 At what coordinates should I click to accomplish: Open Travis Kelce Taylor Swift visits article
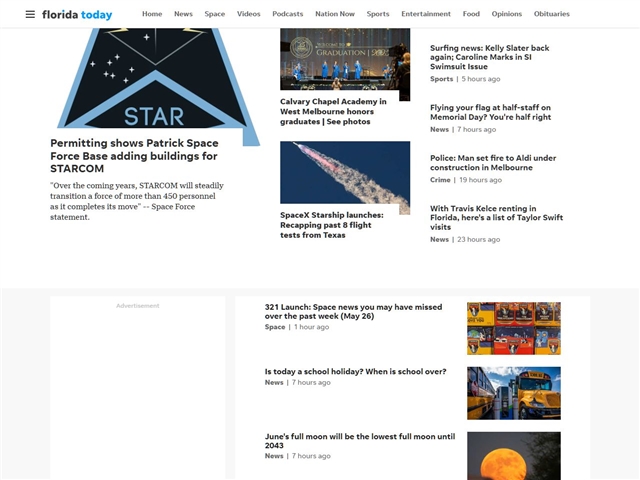496,218
